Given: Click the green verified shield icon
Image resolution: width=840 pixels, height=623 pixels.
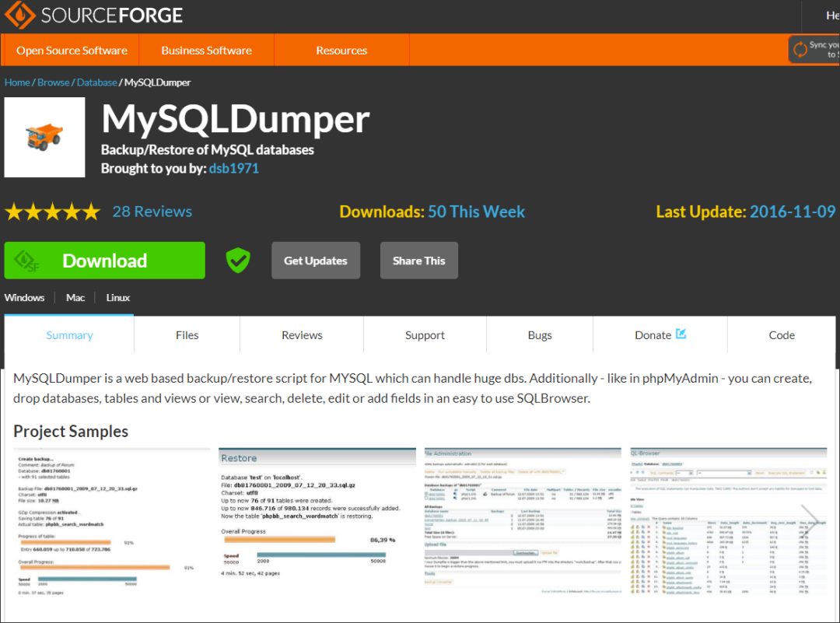Looking at the screenshot, I should [x=237, y=260].
